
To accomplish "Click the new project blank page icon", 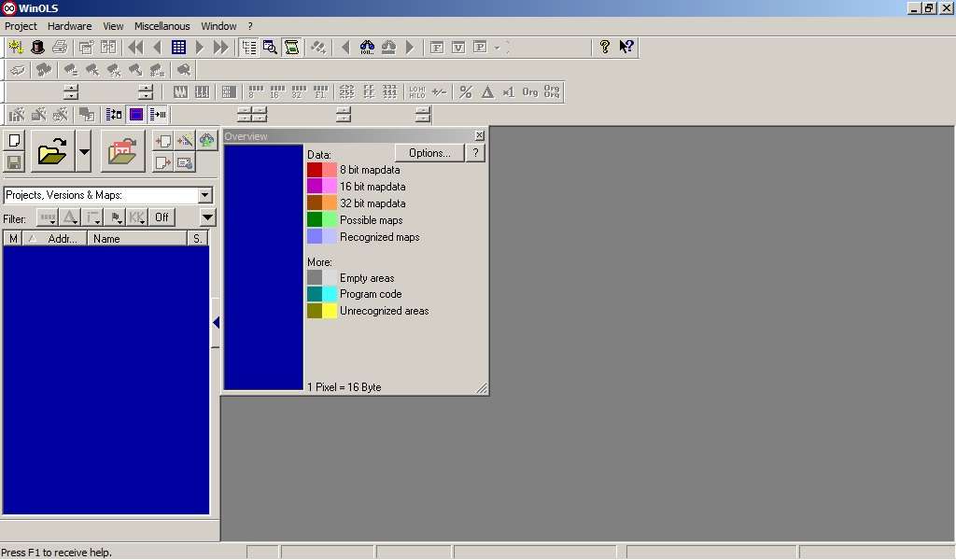I will pos(14,141).
